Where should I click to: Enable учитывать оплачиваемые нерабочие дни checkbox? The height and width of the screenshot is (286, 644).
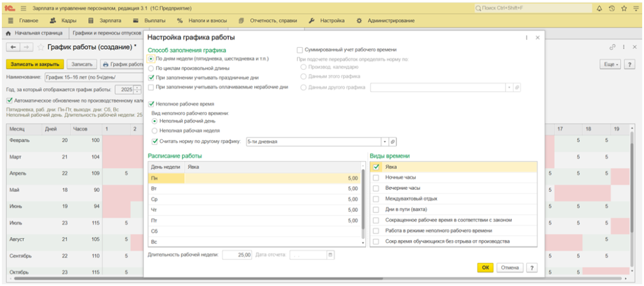151,87
